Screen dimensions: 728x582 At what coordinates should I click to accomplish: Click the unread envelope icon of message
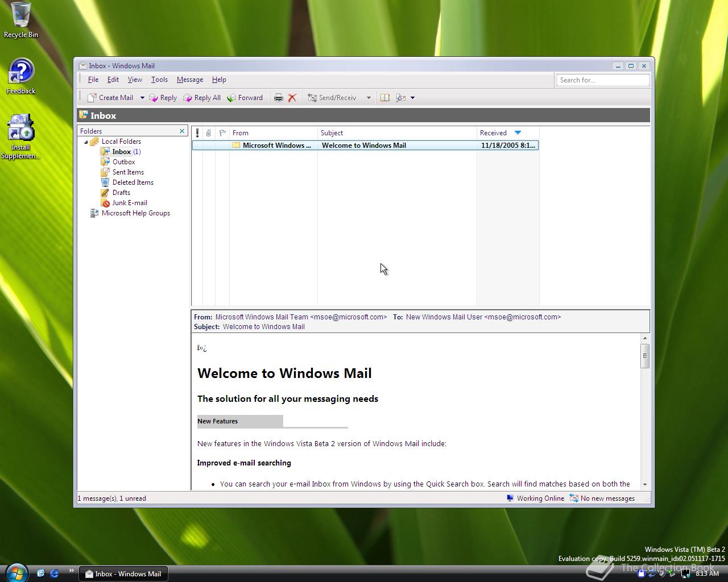[x=236, y=145]
